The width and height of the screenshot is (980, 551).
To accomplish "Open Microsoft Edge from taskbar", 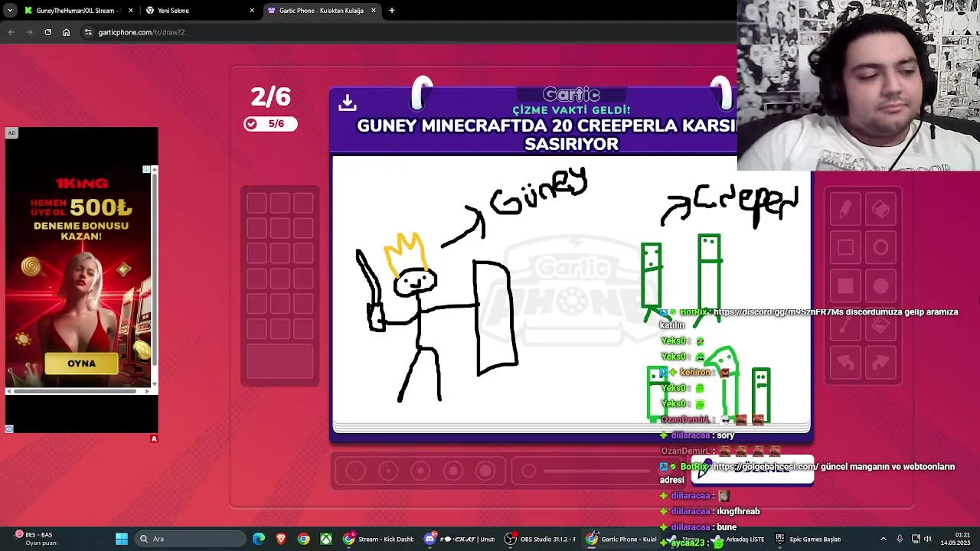I will tap(259, 539).
